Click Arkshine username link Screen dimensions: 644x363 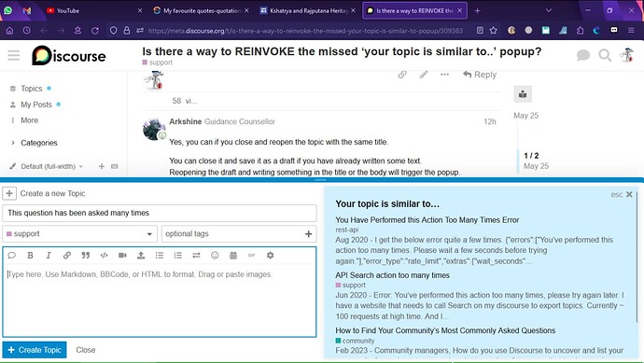tap(185, 121)
